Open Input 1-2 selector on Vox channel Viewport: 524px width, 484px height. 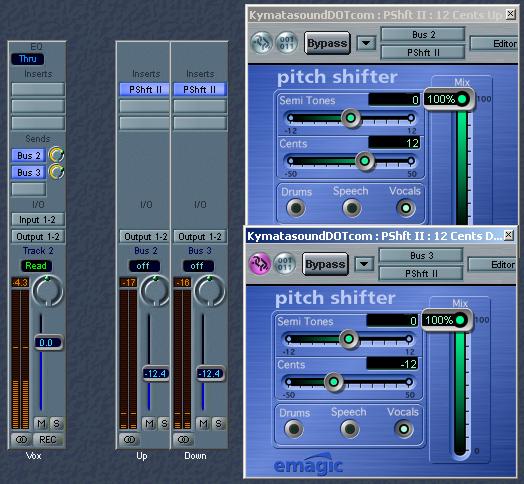click(x=38, y=220)
